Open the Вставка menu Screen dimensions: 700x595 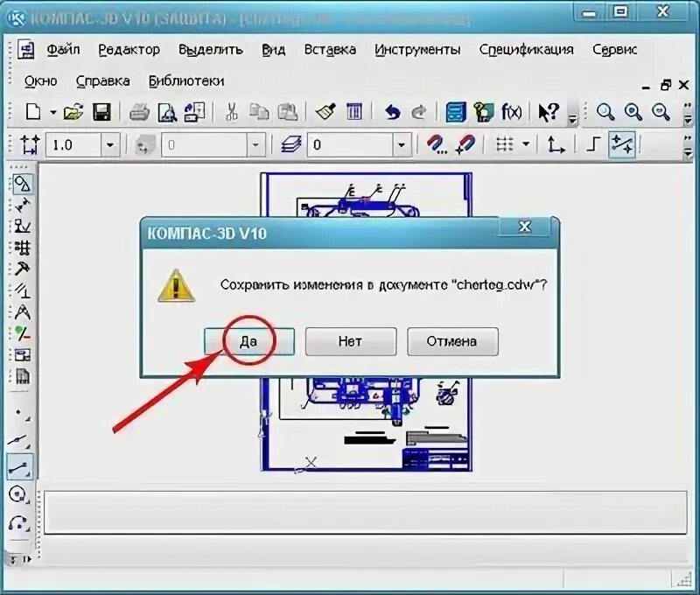pos(330,50)
